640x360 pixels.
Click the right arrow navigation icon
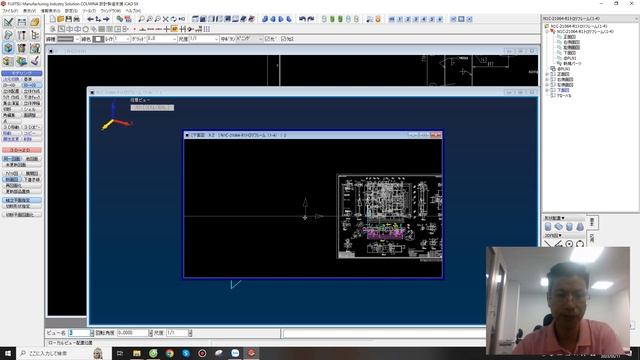tap(106, 19)
